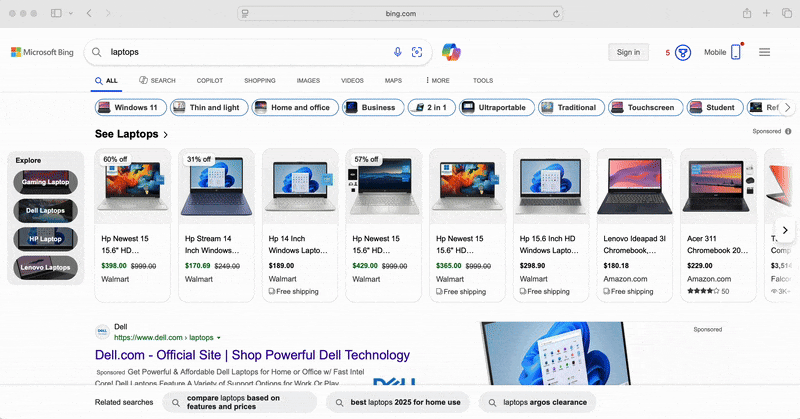Search best laptops 2025 for home use

(398, 403)
